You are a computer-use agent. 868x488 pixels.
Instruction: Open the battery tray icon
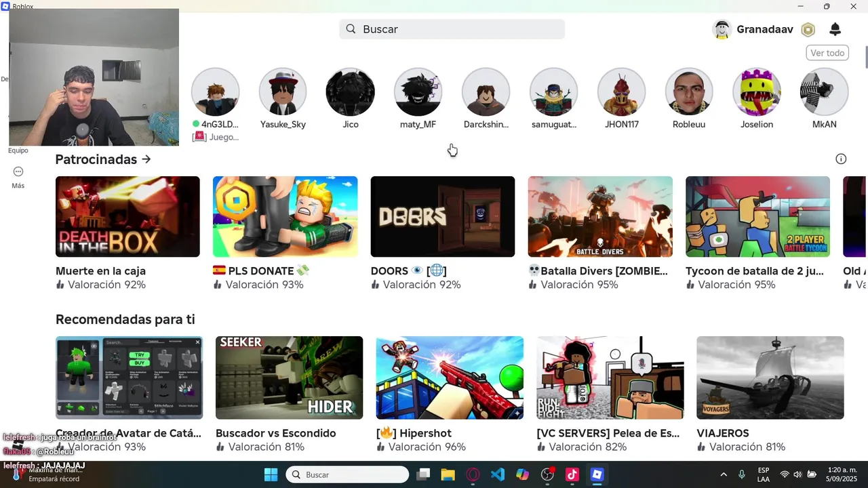[812, 474]
